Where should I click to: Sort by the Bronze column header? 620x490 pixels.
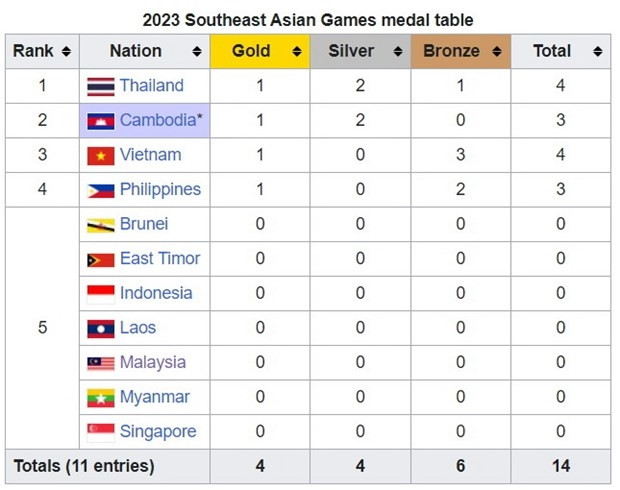(461, 51)
